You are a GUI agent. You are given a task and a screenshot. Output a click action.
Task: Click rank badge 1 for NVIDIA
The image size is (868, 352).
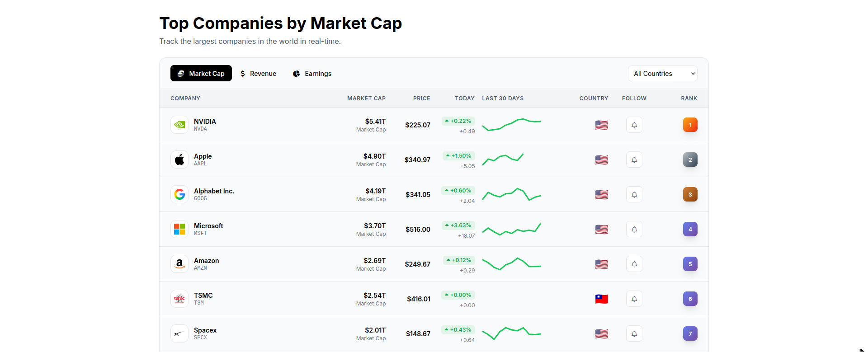click(690, 125)
